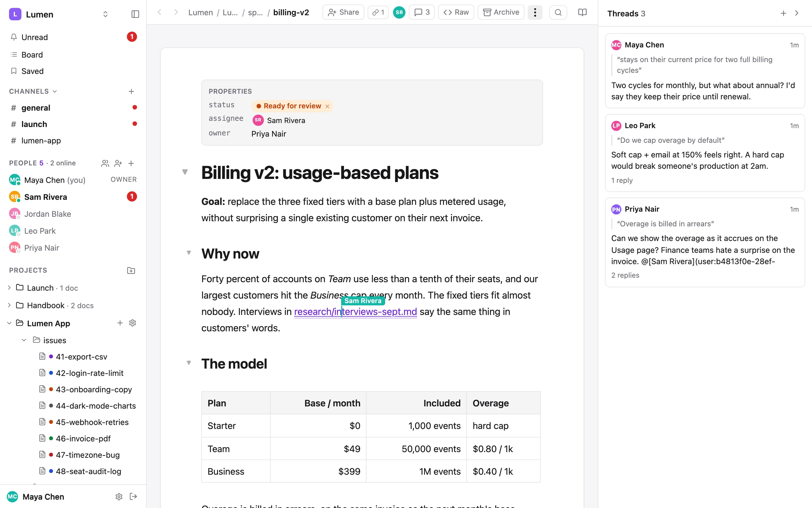
Task: Collapse the Threads panel with the chevron
Action: [x=797, y=13]
